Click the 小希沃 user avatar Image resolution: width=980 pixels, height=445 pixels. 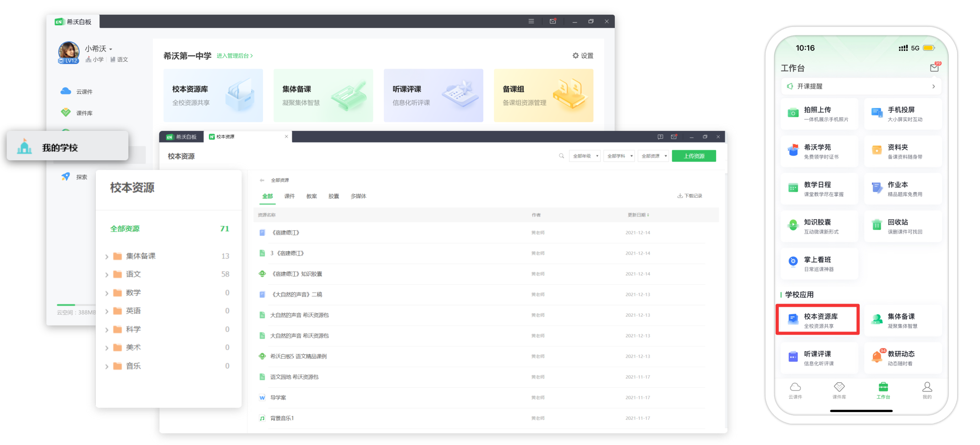tap(69, 52)
